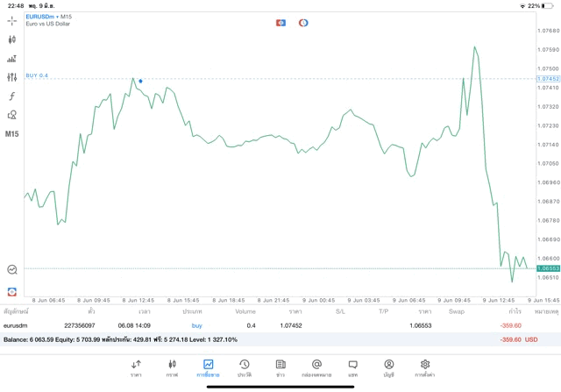Tap the chart sync icon at lower left
The image size is (561, 392).
click(12, 270)
